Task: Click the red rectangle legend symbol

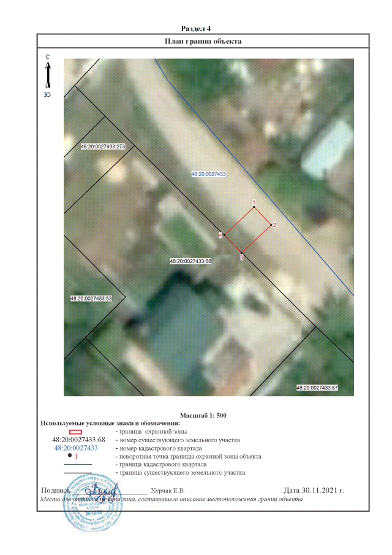Action: 75,432
